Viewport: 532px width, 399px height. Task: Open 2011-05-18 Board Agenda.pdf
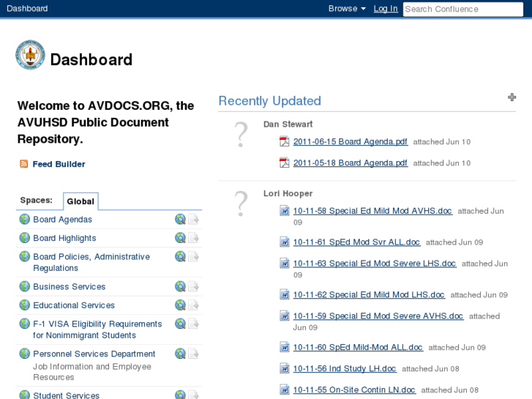pyautogui.click(x=350, y=163)
